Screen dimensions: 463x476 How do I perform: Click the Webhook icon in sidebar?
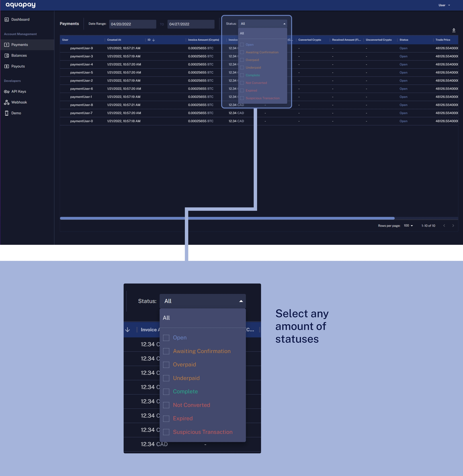click(7, 102)
